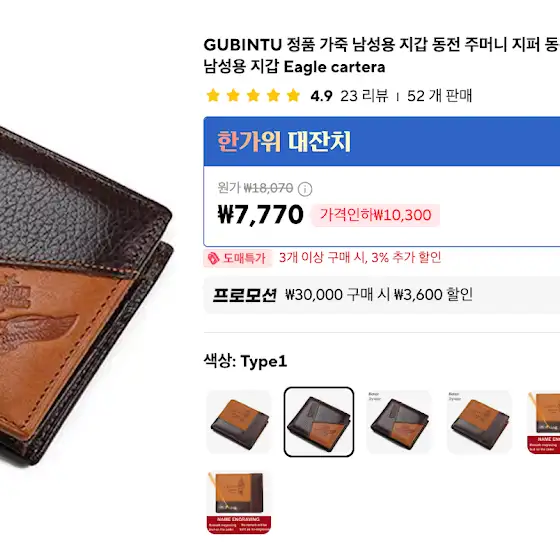
Task: Select the highlighted Type1 wallet thumbnail
Action: [x=319, y=422]
